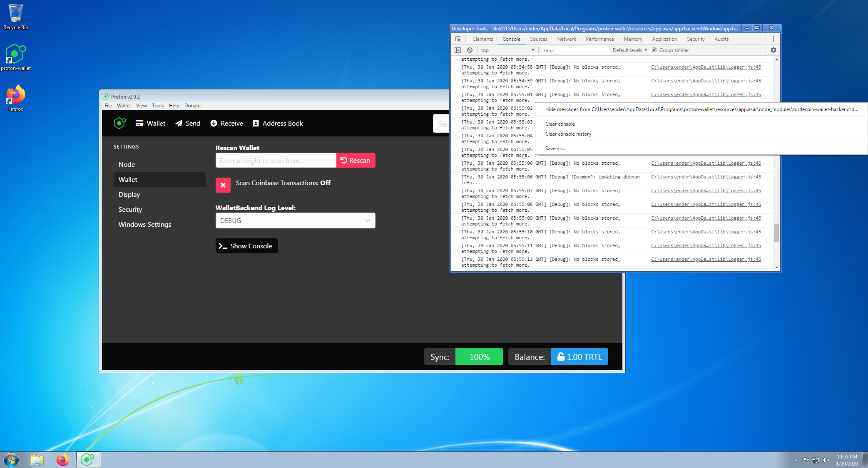Switch to the Memory tab

tap(633, 39)
